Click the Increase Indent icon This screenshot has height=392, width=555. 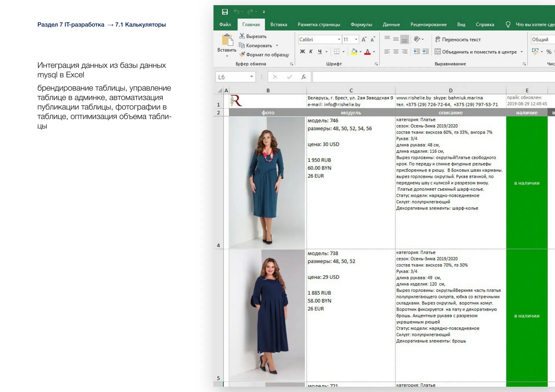[426, 52]
